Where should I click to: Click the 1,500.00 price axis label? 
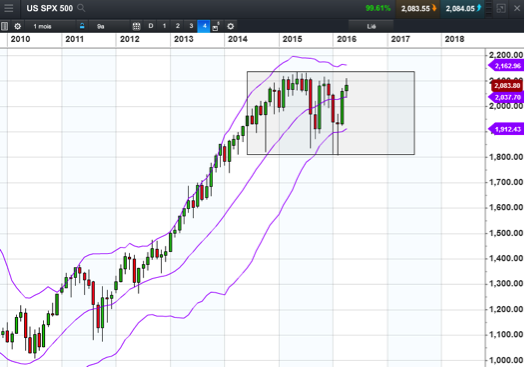coord(506,233)
